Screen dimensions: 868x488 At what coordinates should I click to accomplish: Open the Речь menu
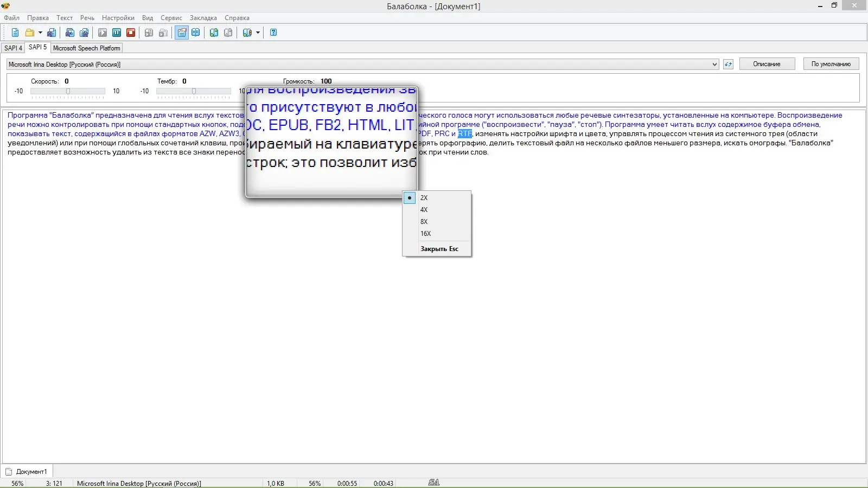87,18
